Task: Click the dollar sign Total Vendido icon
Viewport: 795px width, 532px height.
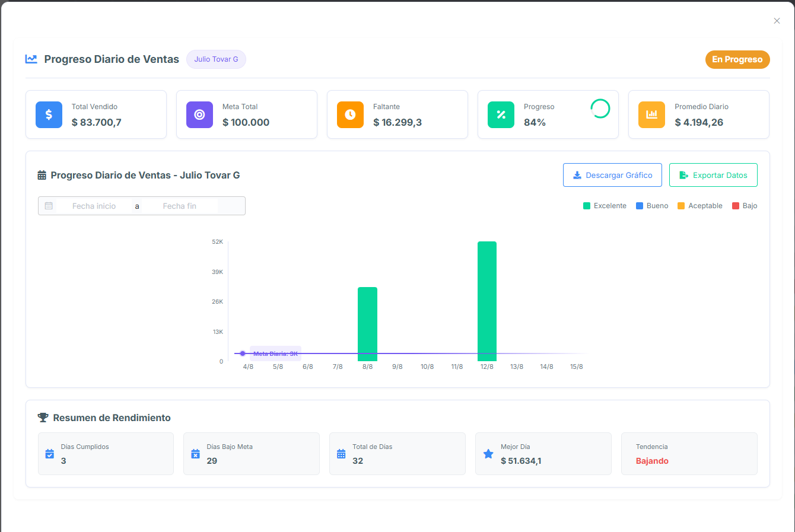Action: coord(49,115)
